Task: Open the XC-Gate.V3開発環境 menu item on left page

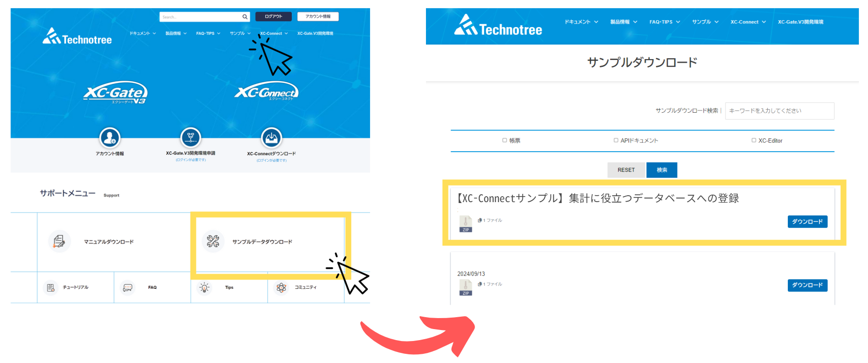Action: 315,33
